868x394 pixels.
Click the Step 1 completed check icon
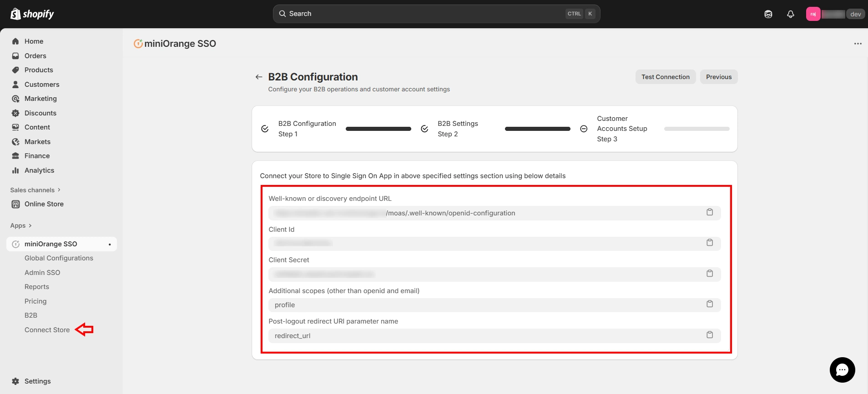point(265,129)
